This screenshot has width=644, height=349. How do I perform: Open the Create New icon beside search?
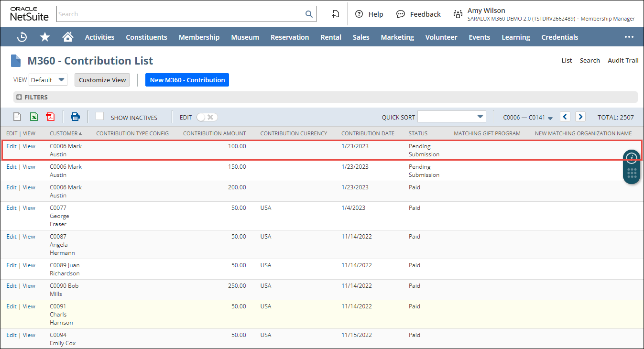(336, 14)
